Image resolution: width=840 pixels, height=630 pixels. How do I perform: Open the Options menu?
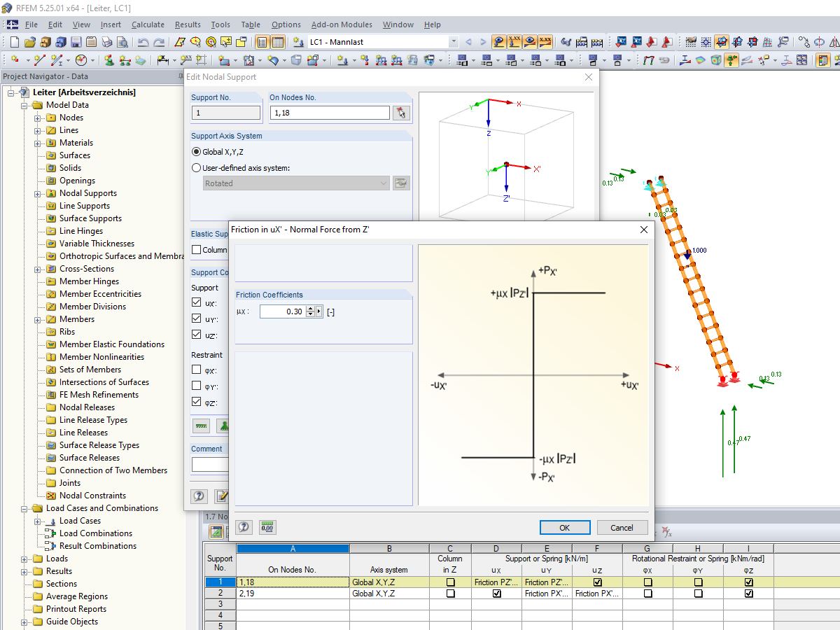(x=286, y=24)
